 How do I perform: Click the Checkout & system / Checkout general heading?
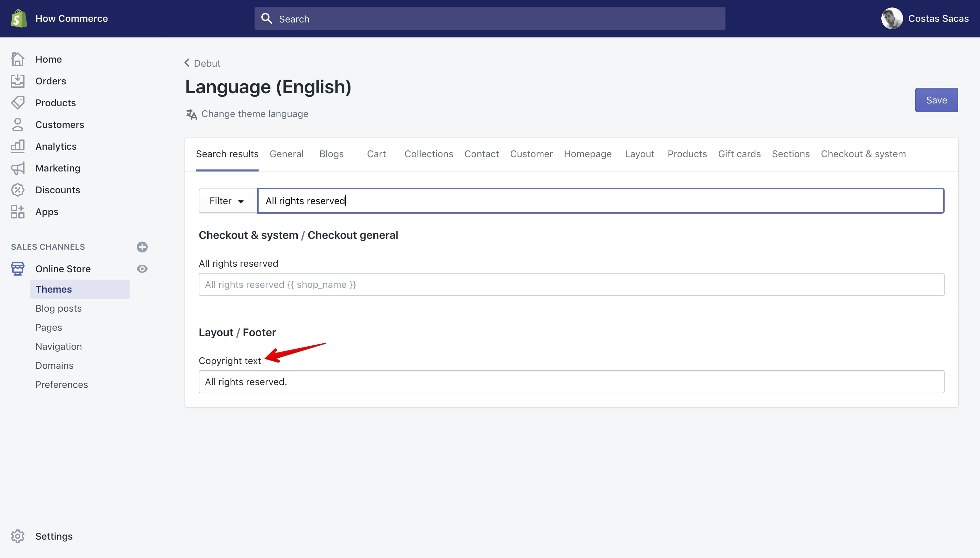[298, 235]
